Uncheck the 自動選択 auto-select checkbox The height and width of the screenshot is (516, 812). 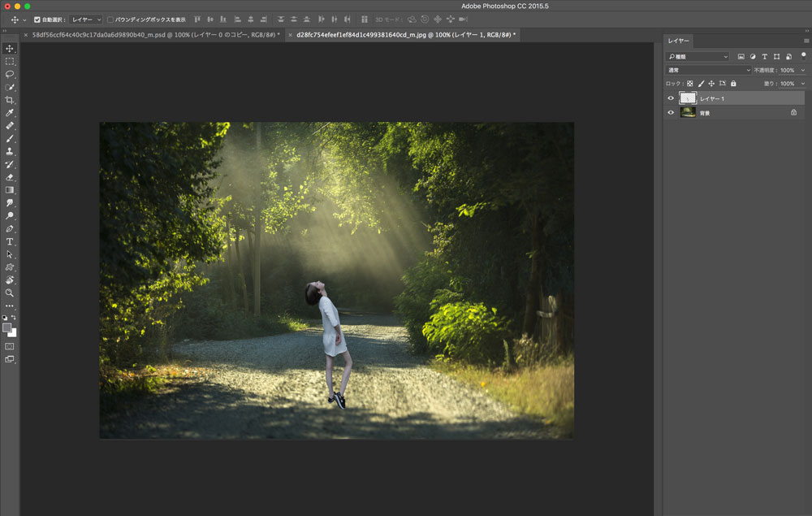click(x=37, y=20)
